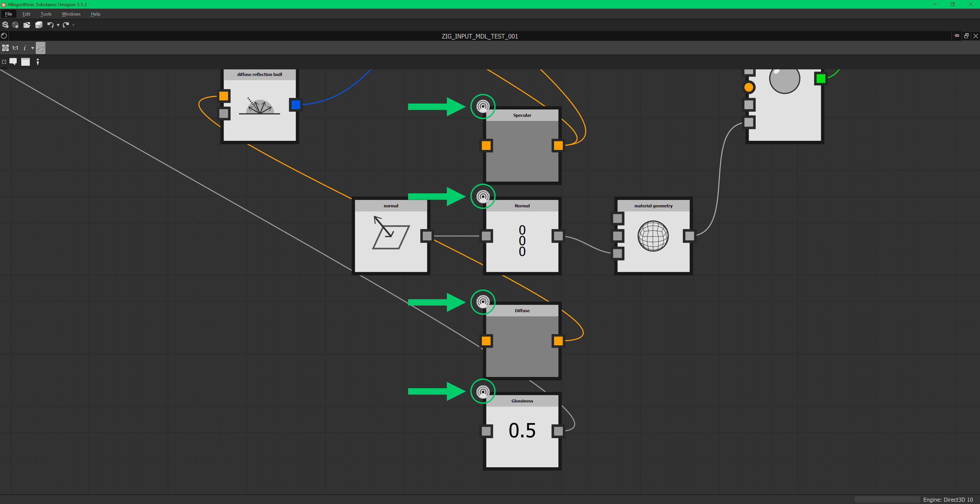This screenshot has height=504, width=980.
Task: Fit the graph to view with the frame icon
Action: pos(5,48)
